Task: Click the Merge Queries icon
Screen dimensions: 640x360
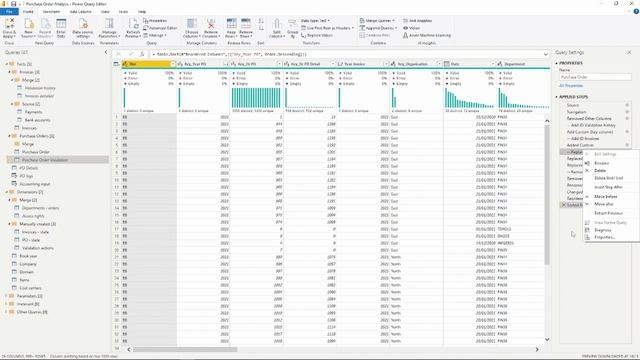Action: pos(362,20)
